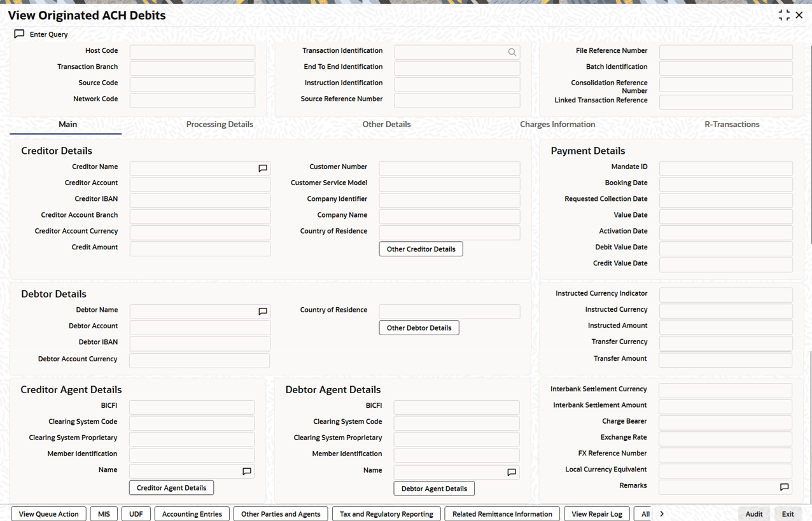Viewport: 812px width, 521px height.
Task: Click the Creditor Agent Details button
Action: (x=171, y=488)
